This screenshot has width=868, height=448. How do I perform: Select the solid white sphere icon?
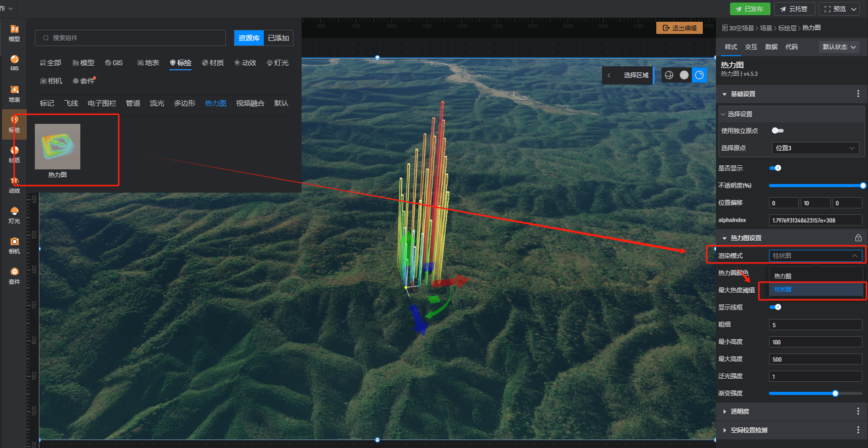[x=684, y=75]
